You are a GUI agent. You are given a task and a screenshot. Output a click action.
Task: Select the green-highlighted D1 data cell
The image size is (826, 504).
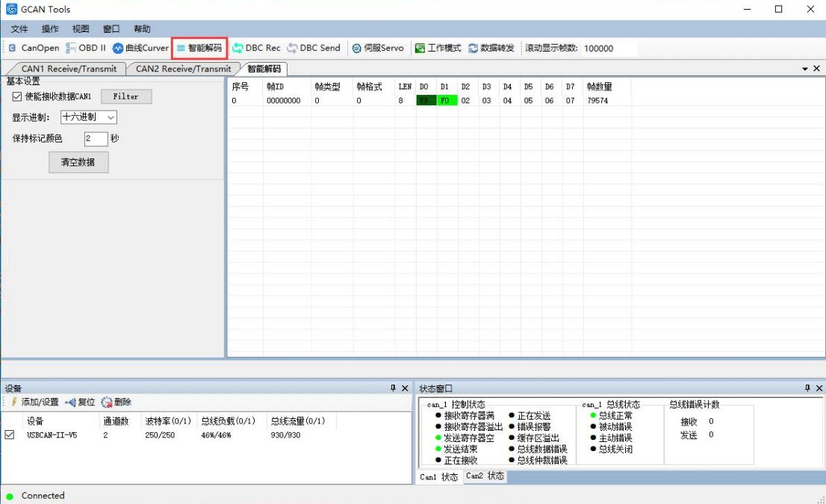(x=446, y=100)
